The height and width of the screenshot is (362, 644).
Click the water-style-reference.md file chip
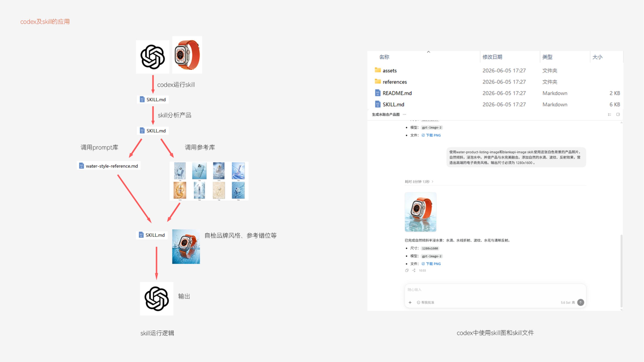click(x=109, y=166)
